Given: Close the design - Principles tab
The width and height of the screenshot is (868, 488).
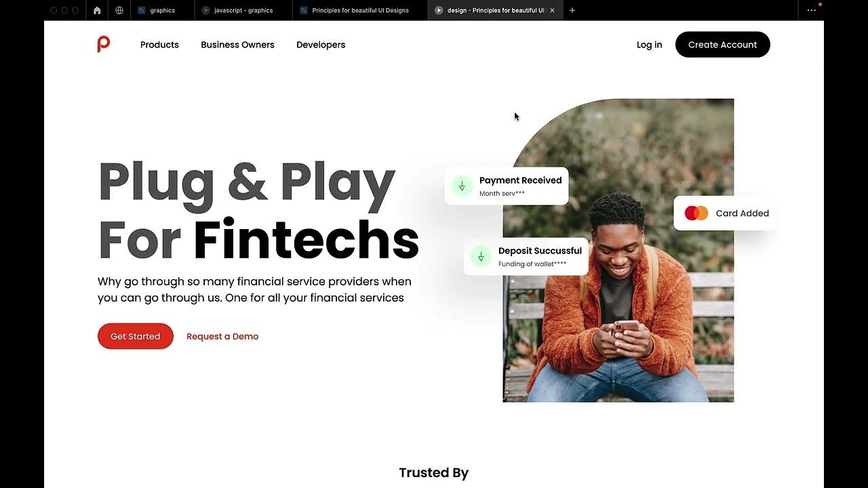Looking at the screenshot, I should pos(552,10).
